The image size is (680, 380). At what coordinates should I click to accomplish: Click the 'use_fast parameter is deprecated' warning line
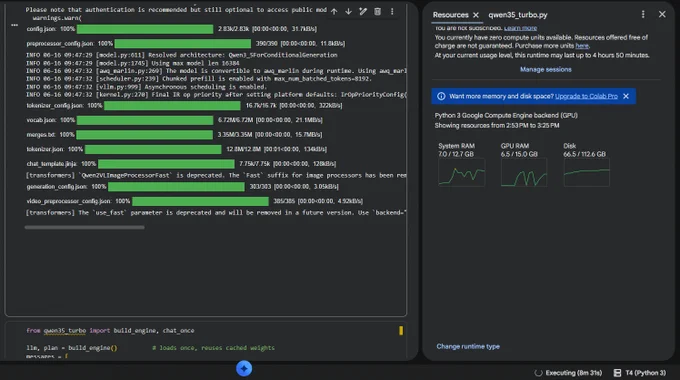pyautogui.click(x=216, y=213)
